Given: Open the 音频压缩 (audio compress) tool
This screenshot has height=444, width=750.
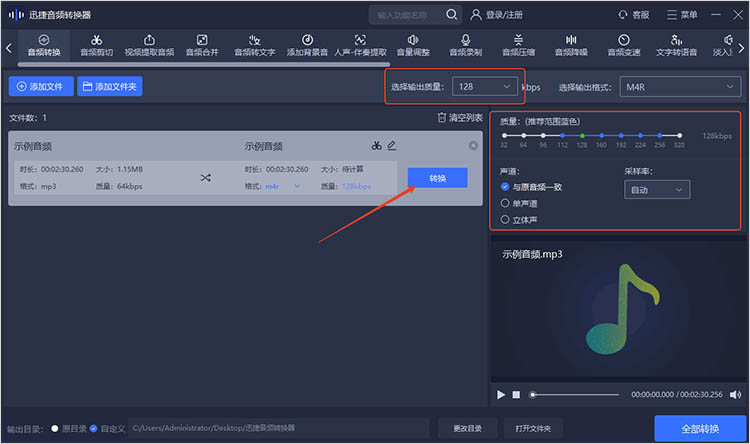Looking at the screenshot, I should [x=518, y=45].
